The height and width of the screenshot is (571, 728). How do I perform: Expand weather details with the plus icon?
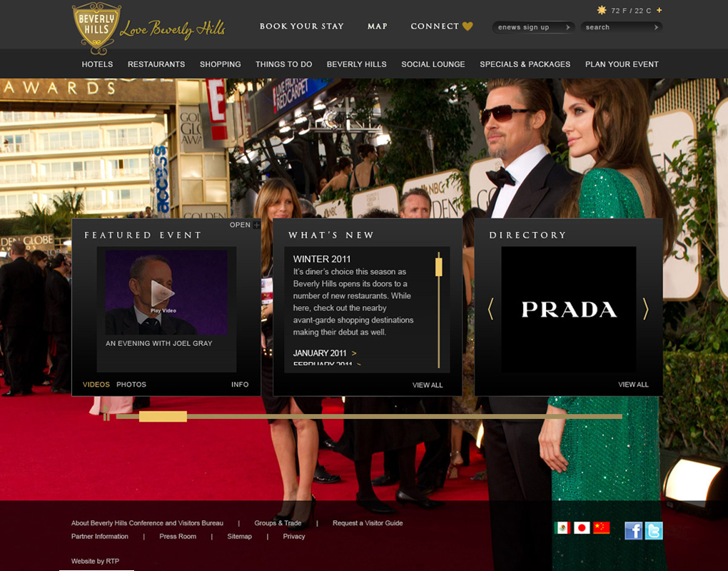(659, 10)
